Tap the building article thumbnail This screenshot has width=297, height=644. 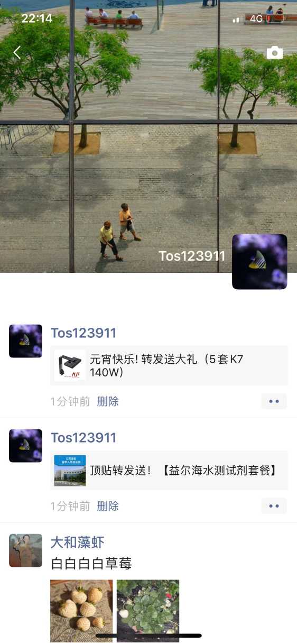click(x=70, y=470)
